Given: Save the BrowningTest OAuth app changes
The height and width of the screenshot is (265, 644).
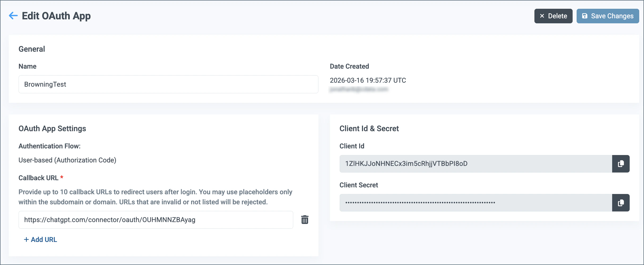Looking at the screenshot, I should click(608, 16).
